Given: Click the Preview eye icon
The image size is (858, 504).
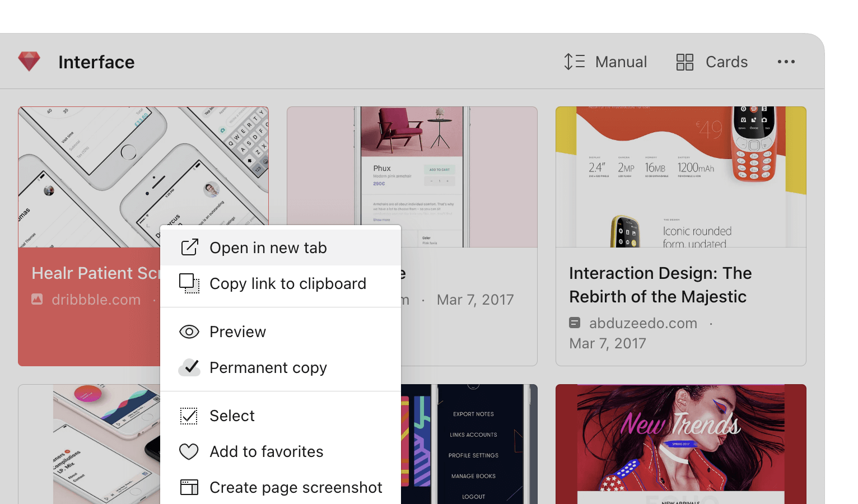Looking at the screenshot, I should [x=189, y=332].
